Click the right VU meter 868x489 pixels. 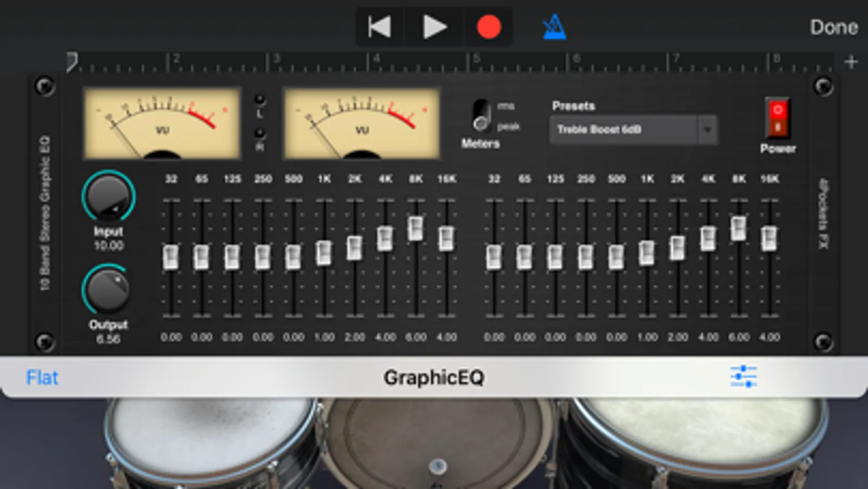pos(362,124)
